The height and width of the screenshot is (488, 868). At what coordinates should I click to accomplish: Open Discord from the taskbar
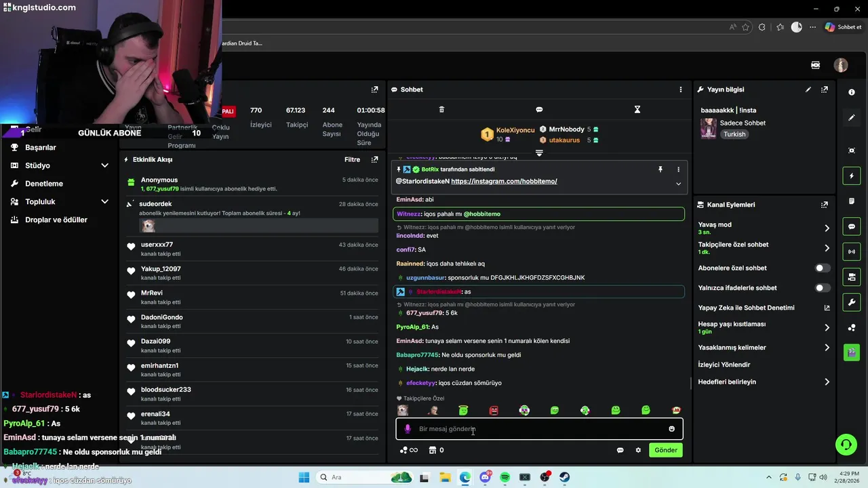tap(485, 477)
